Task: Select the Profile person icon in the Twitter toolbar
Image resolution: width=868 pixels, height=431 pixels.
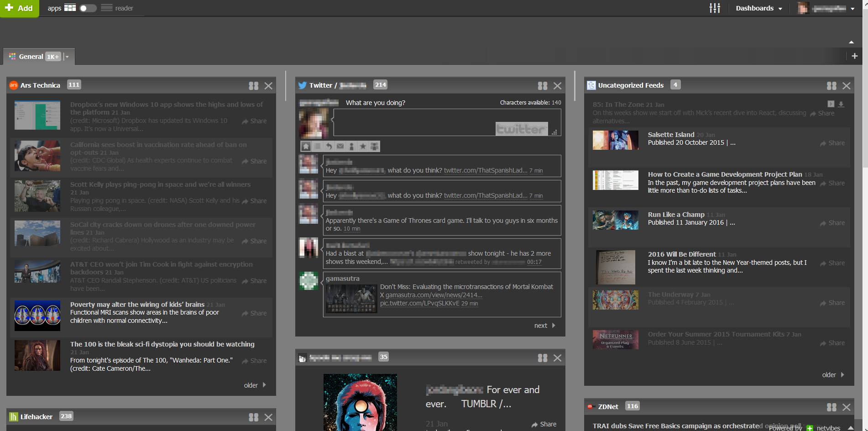Action: tap(351, 147)
